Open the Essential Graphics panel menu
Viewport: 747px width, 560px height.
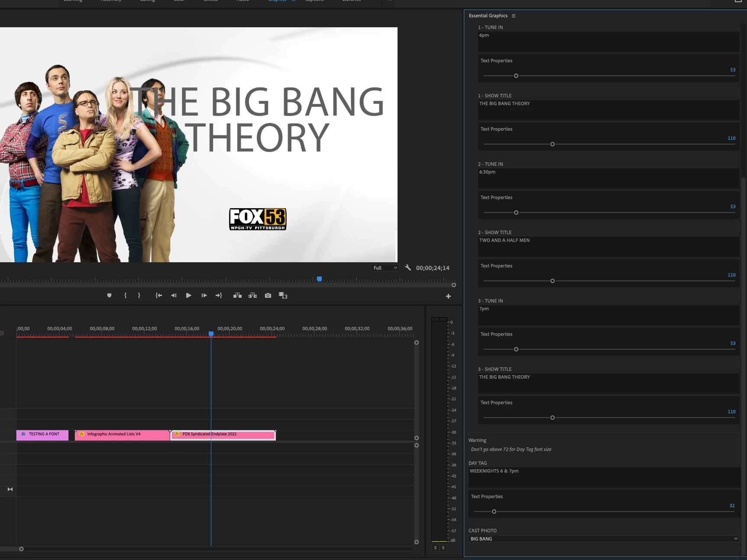(x=514, y=16)
